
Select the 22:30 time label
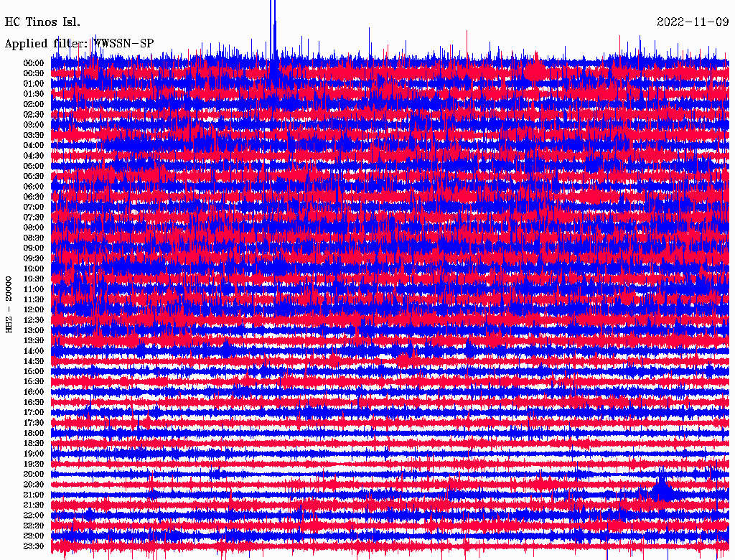point(34,526)
